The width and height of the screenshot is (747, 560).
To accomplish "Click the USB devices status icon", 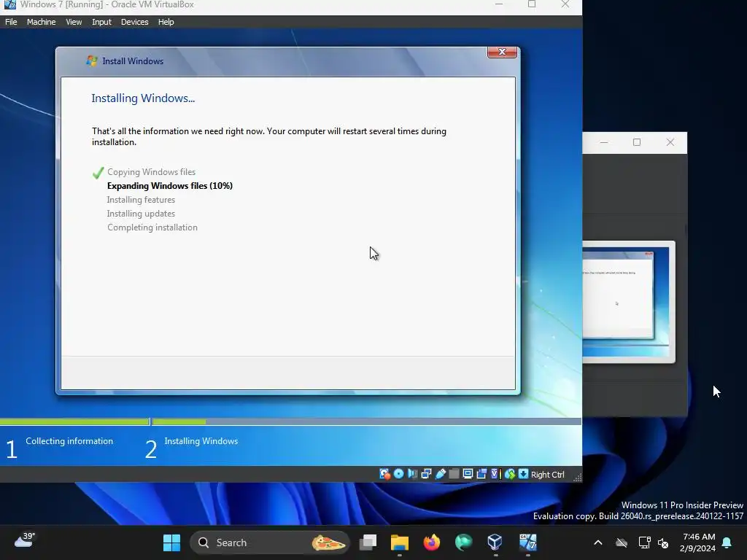I will (x=440, y=474).
